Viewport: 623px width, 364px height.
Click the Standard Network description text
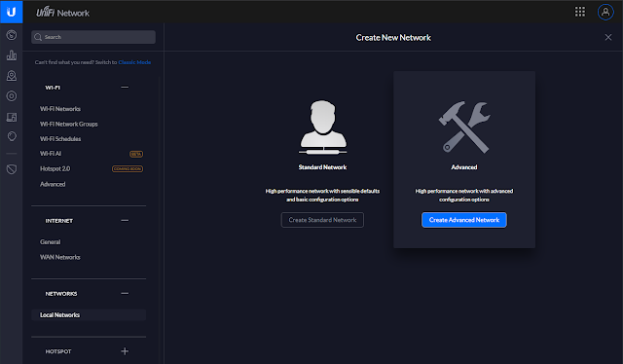(322, 195)
